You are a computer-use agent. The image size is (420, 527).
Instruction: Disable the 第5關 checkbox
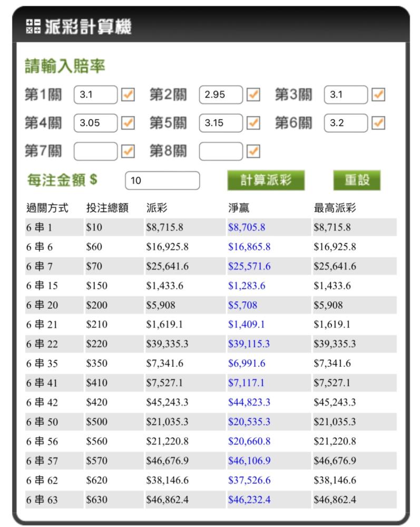[253, 123]
